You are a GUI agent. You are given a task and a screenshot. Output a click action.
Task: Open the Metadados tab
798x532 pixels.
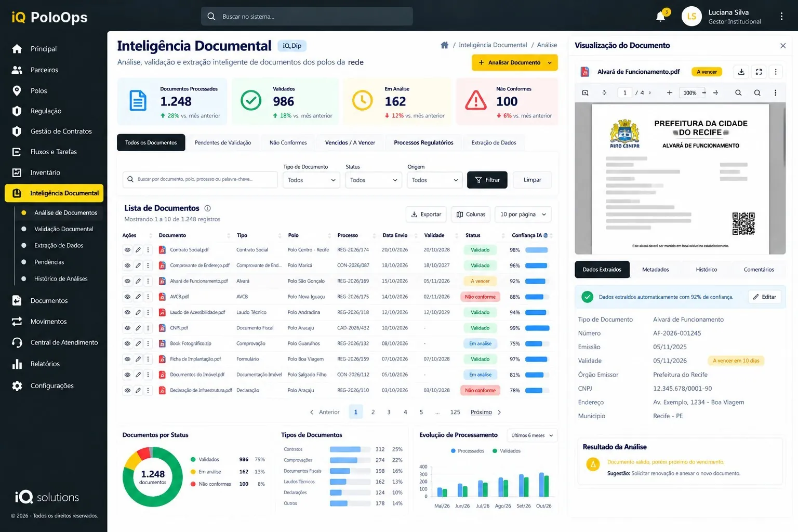(x=655, y=269)
